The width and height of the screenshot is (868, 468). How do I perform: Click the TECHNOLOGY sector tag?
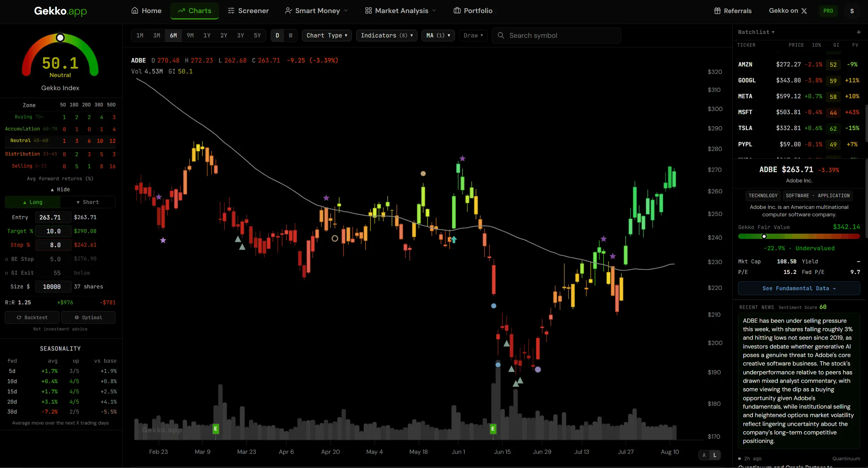pos(763,196)
